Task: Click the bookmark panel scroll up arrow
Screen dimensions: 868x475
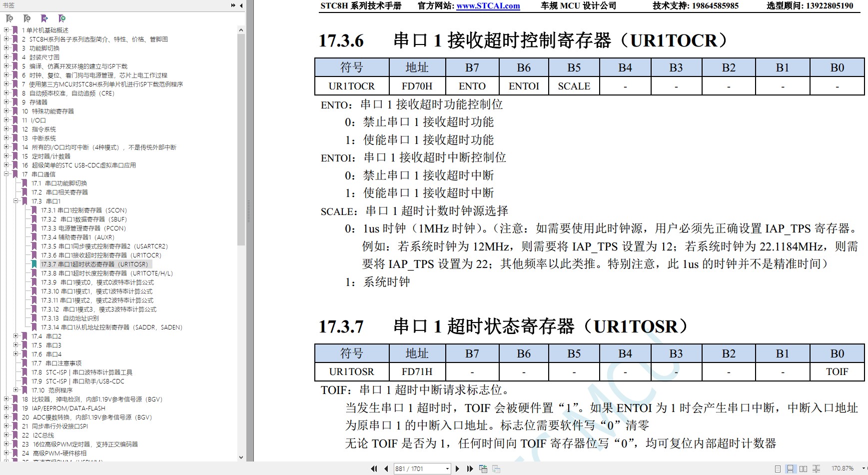Action: 241,30
